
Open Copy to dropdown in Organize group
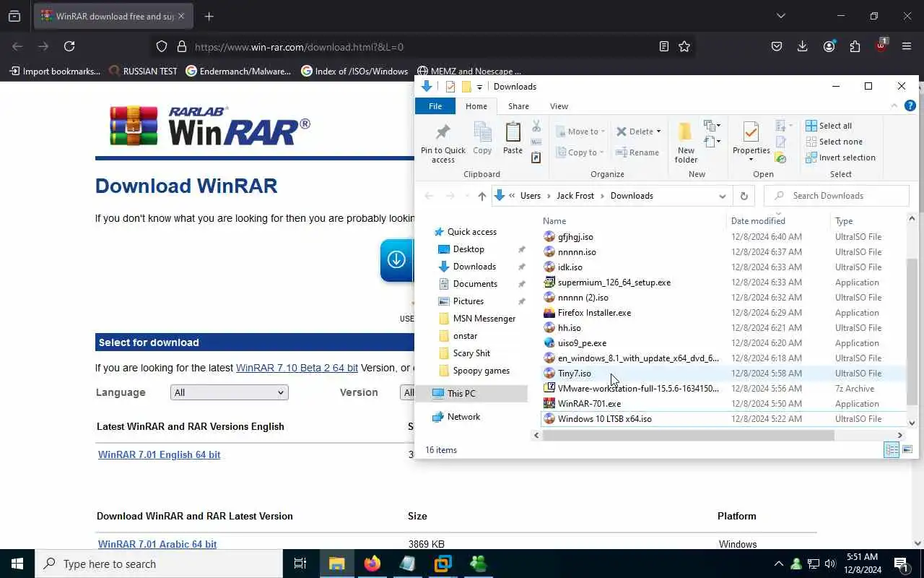(x=580, y=152)
